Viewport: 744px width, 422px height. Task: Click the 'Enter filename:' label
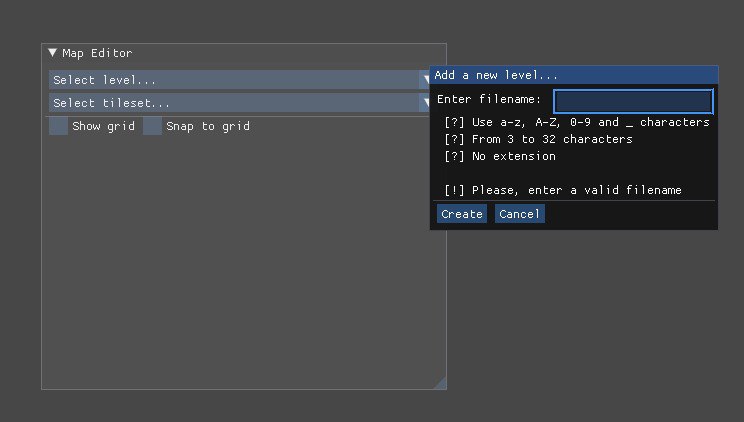click(x=489, y=99)
